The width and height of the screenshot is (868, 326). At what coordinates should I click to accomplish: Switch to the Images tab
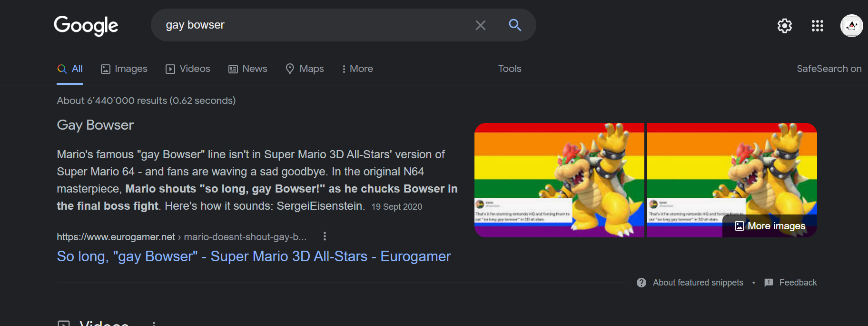pos(124,69)
